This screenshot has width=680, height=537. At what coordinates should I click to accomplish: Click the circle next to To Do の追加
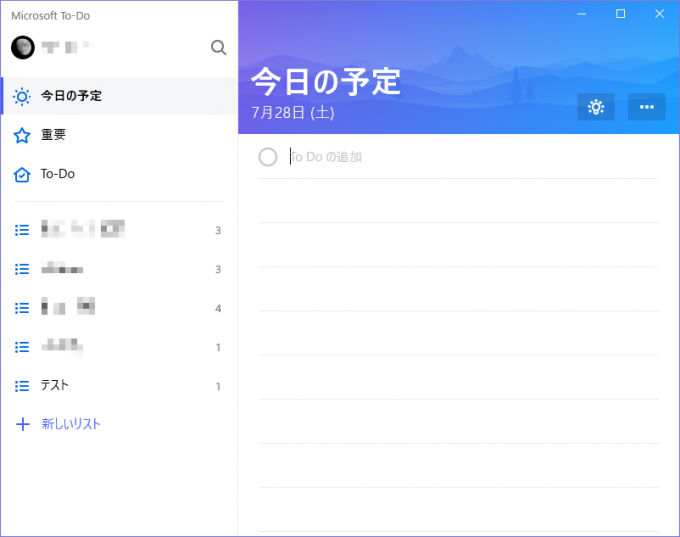click(268, 157)
